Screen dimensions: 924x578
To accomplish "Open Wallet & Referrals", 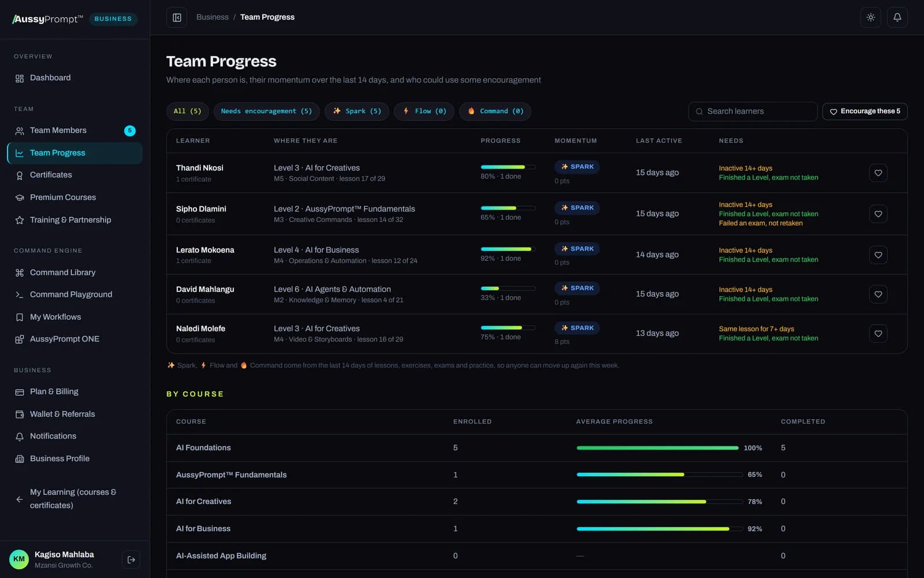I will 74,414.
